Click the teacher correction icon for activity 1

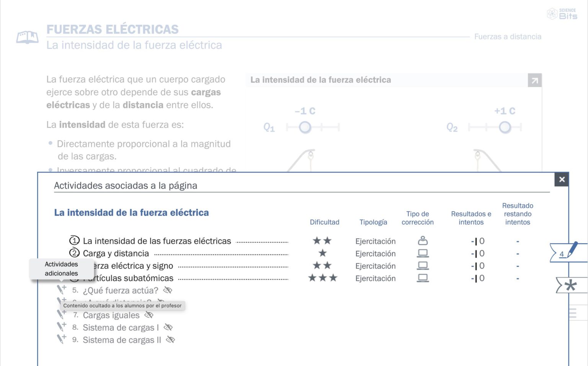point(423,241)
